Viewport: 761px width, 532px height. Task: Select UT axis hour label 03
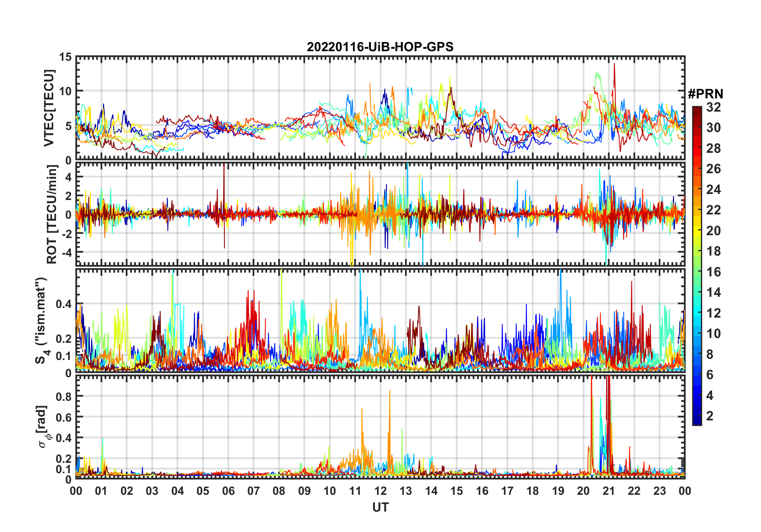[152, 491]
